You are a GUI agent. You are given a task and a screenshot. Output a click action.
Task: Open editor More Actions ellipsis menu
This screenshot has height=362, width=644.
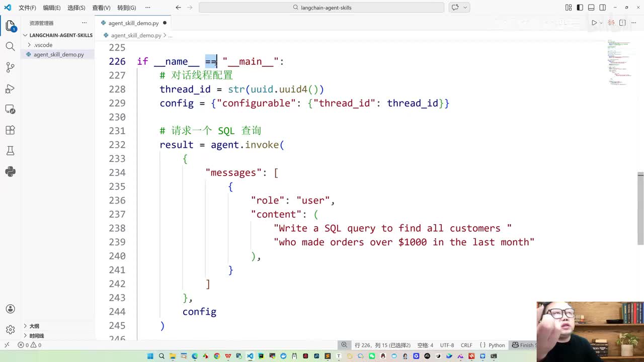click(x=633, y=23)
